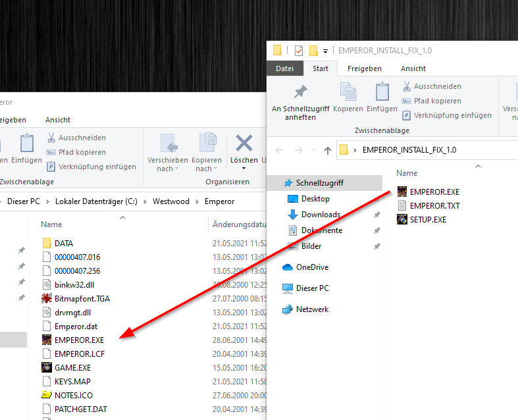Open Bilder in navigation pane
Image resolution: width=518 pixels, height=420 pixels.
tap(311, 246)
